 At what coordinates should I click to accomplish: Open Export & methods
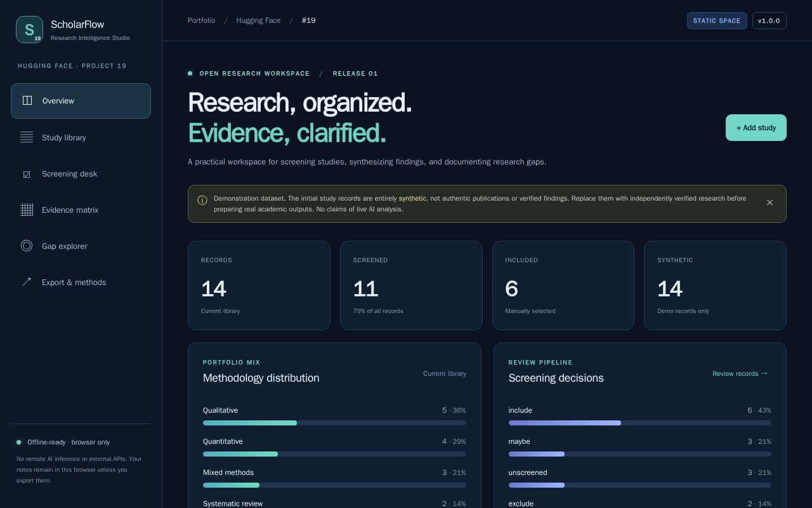coord(81,282)
